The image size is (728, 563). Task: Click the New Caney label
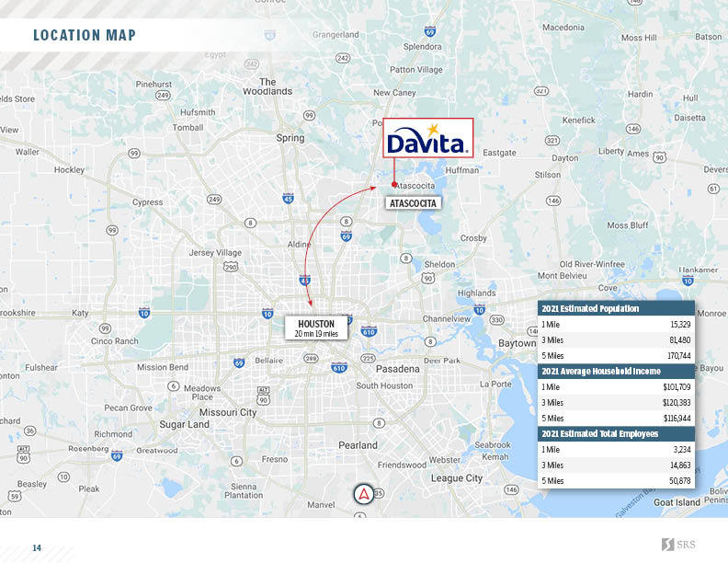point(394,92)
